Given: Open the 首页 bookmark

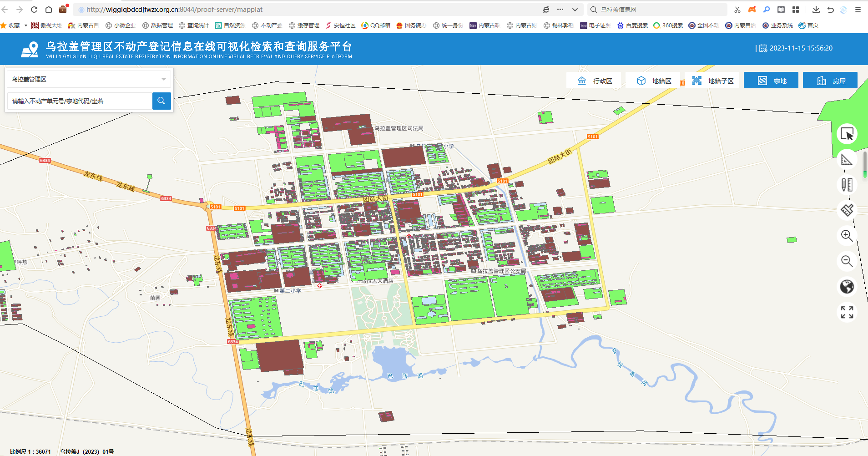Looking at the screenshot, I should pyautogui.click(x=808, y=25).
